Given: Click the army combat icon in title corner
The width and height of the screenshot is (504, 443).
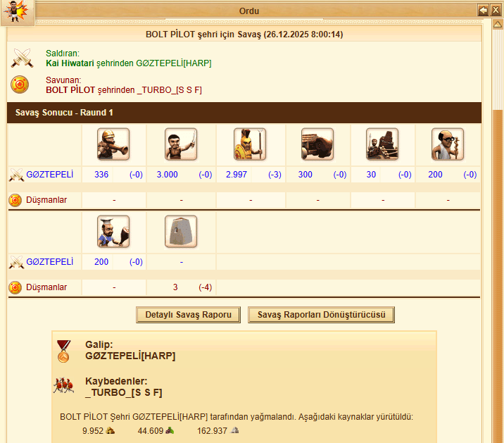Looking at the screenshot, I should coord(18,12).
